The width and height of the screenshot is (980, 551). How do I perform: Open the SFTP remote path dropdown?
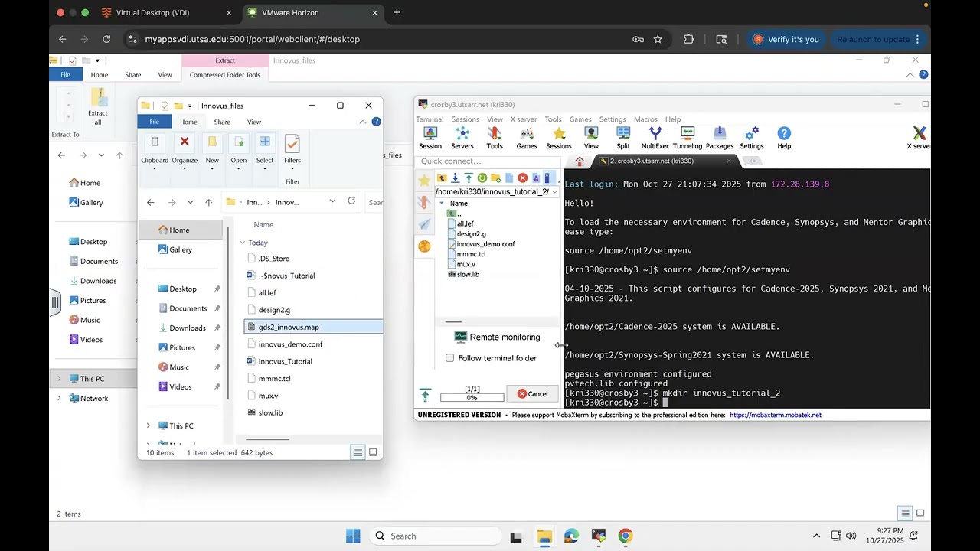[554, 191]
